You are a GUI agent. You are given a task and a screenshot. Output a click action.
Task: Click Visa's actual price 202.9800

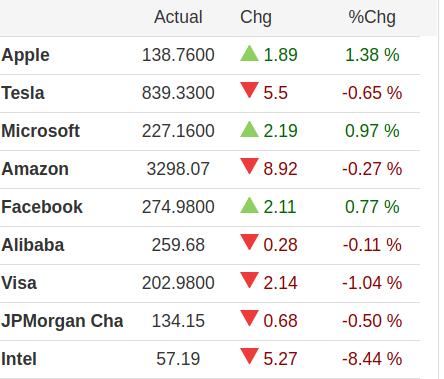(178, 283)
